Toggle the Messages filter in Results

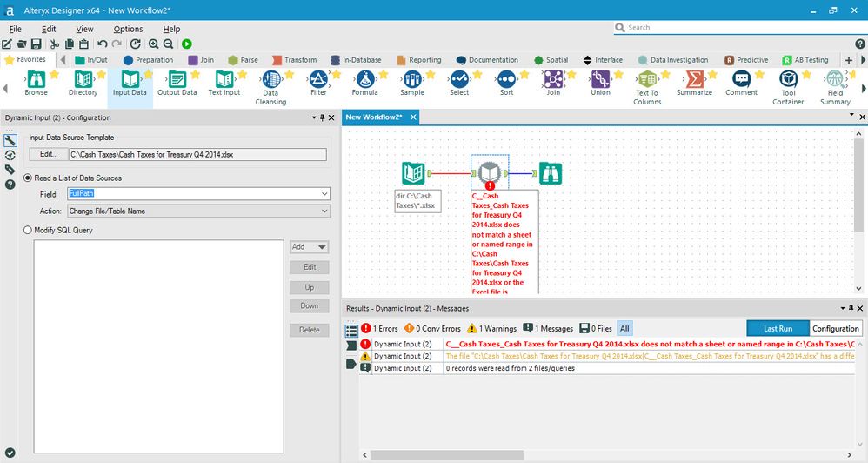click(548, 328)
